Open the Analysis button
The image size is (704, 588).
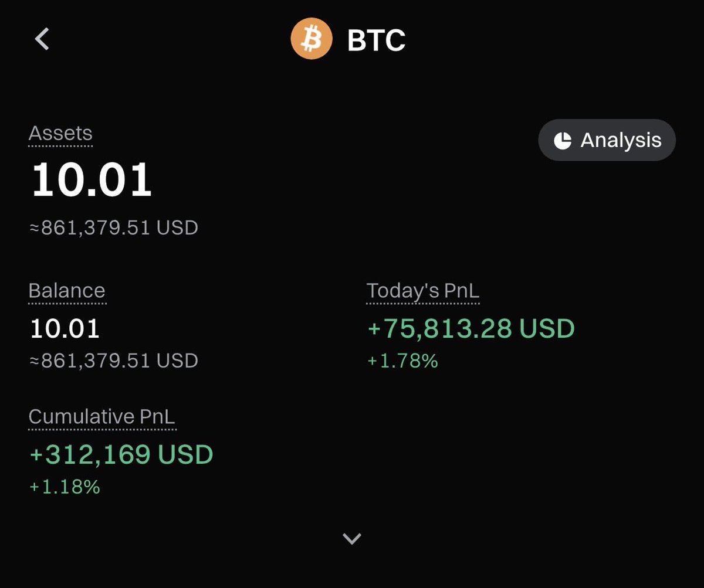(x=607, y=140)
